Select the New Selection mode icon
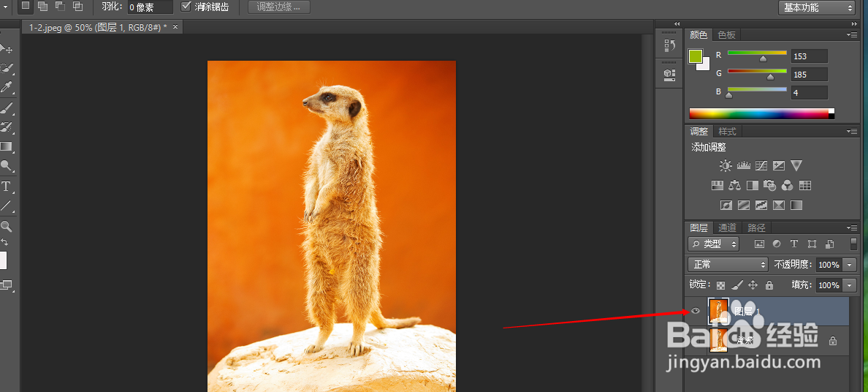Viewport: 868px width, 392px height. coord(26,6)
